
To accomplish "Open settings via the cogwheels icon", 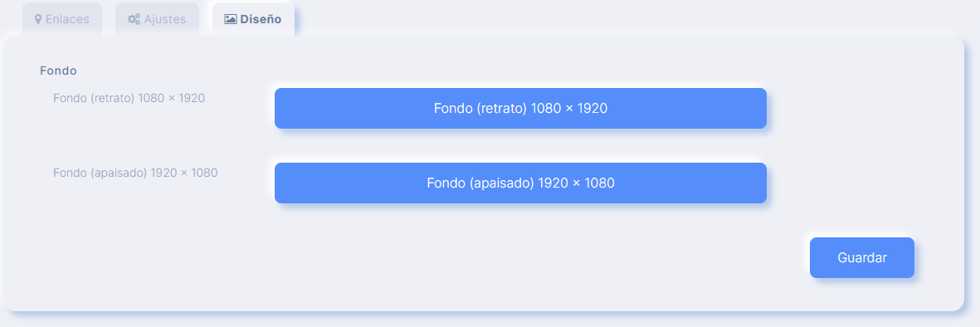I will [134, 19].
